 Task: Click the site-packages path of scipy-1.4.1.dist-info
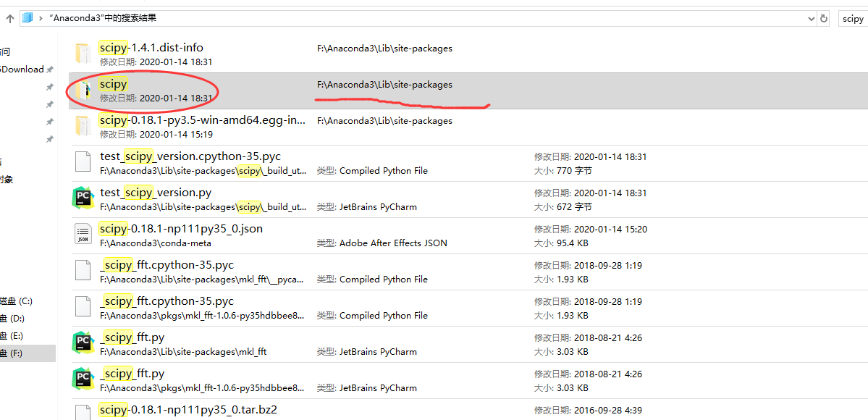point(384,49)
